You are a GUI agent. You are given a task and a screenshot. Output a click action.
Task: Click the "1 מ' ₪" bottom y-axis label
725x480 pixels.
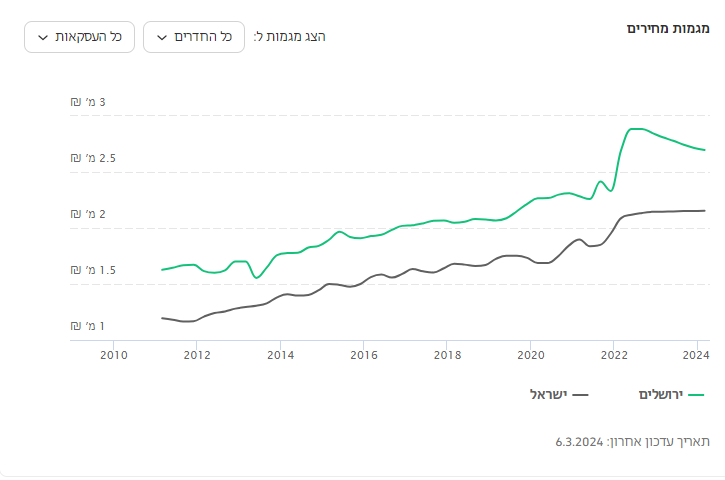tap(88, 326)
